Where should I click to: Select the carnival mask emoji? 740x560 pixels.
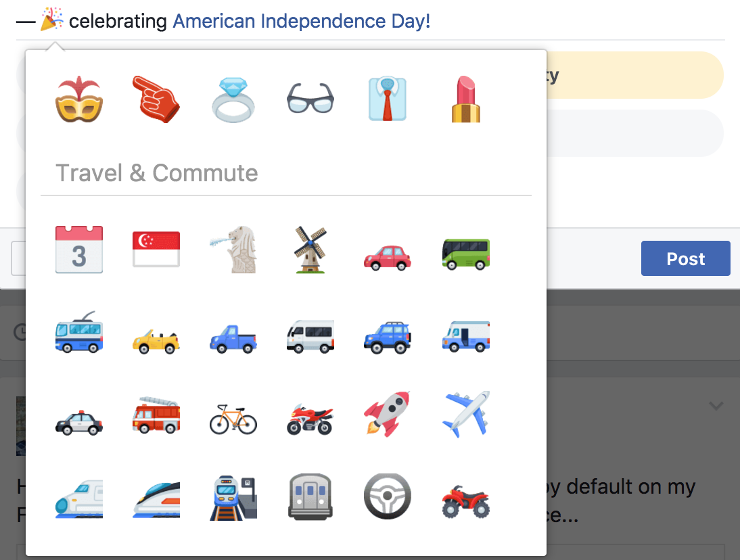point(79,98)
